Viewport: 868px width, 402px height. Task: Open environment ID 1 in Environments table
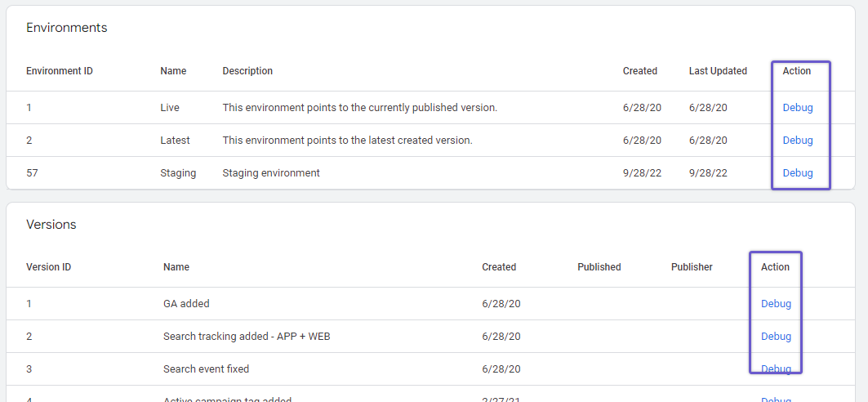pyautogui.click(x=29, y=107)
